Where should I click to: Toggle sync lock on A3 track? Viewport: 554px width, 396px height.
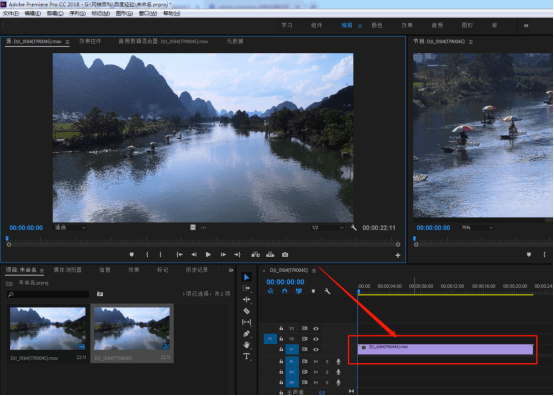pyautogui.click(x=304, y=382)
